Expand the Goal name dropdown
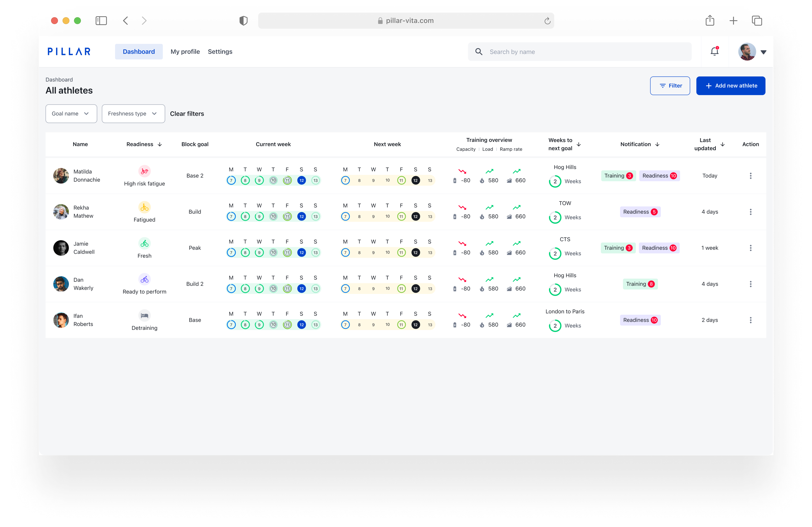812x527 pixels. point(71,114)
